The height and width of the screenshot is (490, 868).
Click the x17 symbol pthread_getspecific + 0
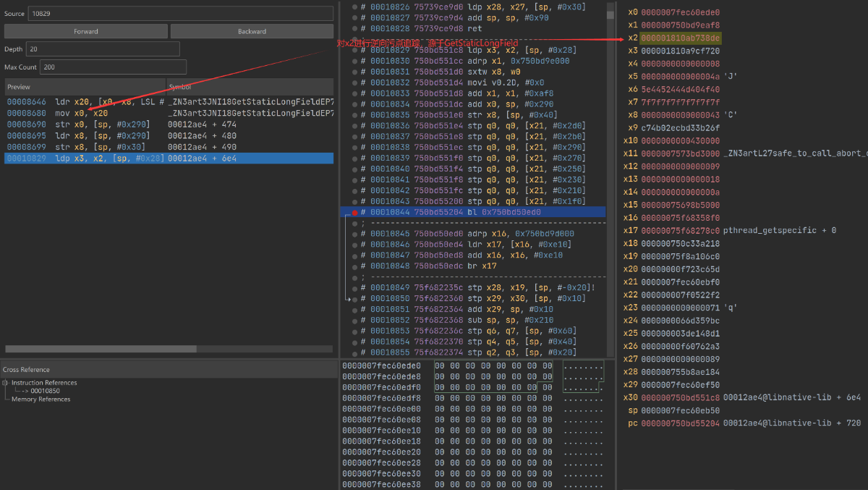click(780, 230)
